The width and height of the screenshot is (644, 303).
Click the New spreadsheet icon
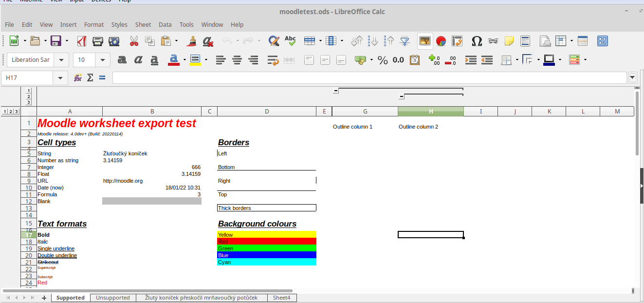(x=14, y=41)
